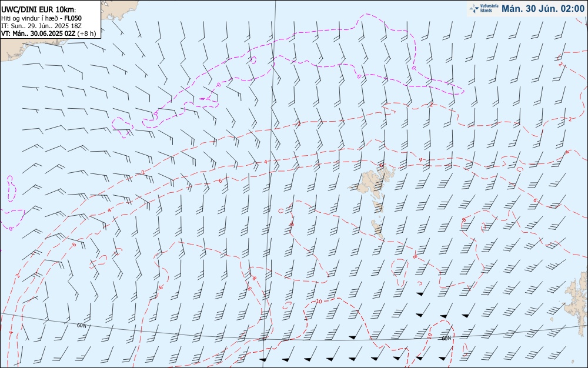The height and width of the screenshot is (368, 588).
Task: Select the 'Mán. 30 Jún. 02:00' timestamp
Action: [543, 9]
